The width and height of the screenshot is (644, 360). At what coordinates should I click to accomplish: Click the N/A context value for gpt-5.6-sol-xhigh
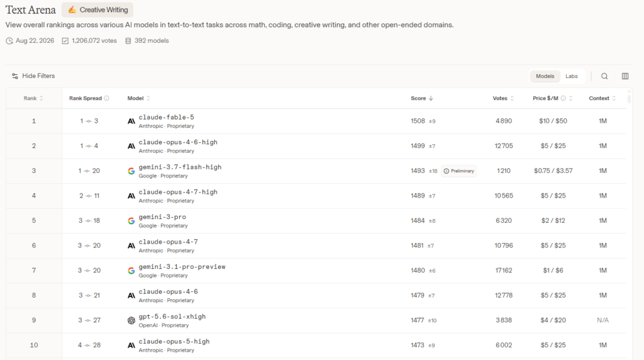602,320
